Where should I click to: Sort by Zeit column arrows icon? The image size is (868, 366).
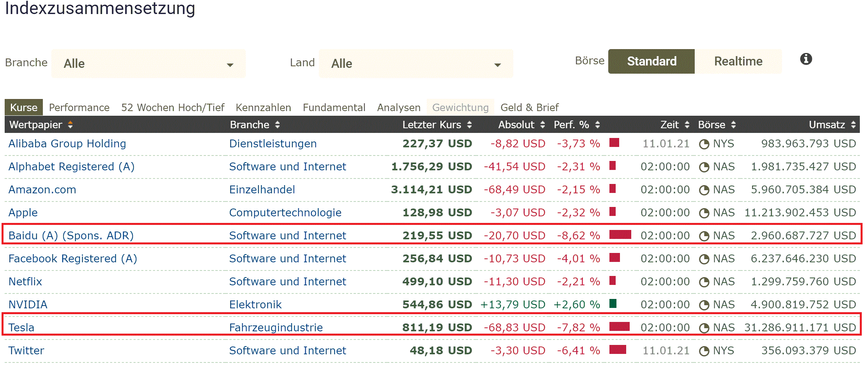[x=687, y=125]
